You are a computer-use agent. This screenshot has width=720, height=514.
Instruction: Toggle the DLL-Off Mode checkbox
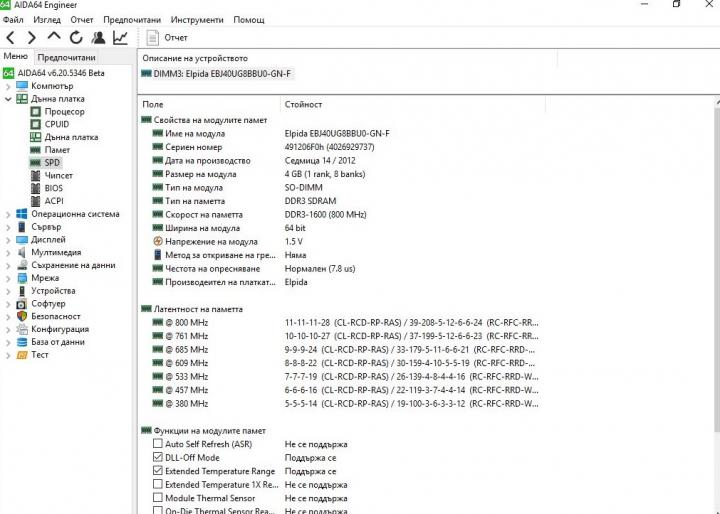(x=158, y=457)
